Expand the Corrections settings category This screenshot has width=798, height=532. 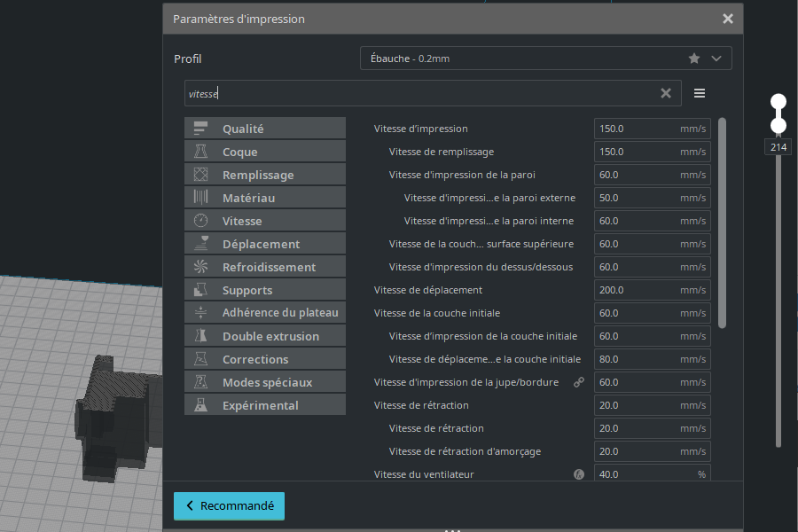pos(264,359)
